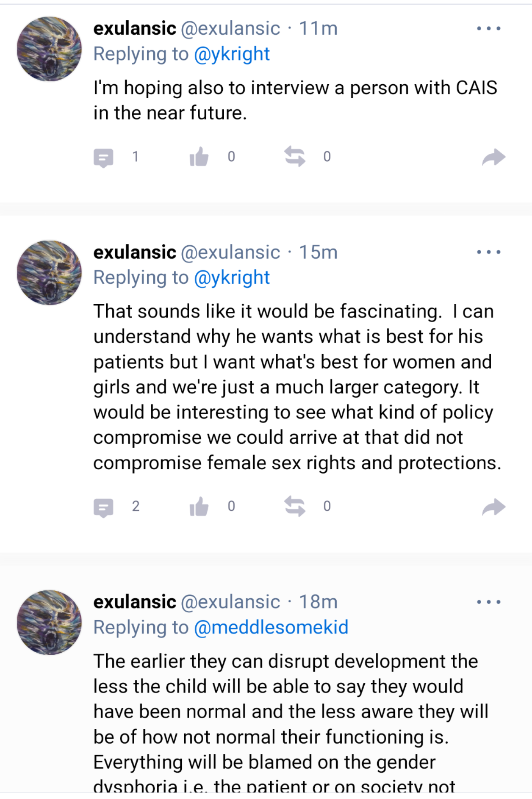Share the 15m policy compromise post

click(493, 507)
